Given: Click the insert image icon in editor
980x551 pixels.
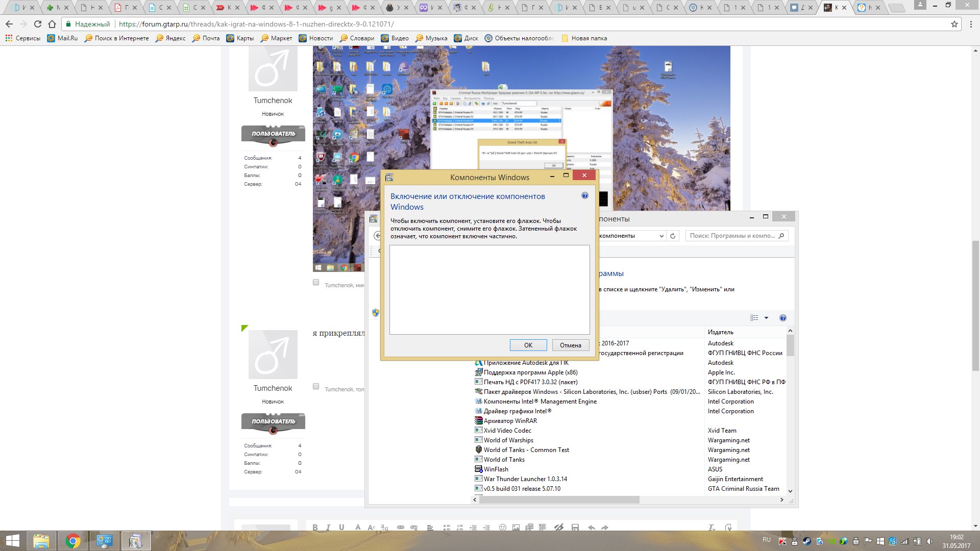Looking at the screenshot, I should click(x=516, y=528).
